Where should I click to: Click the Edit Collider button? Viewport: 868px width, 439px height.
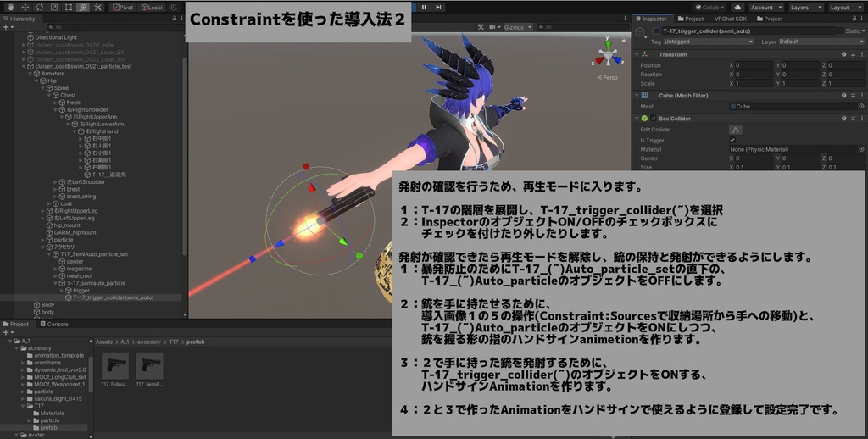pos(735,130)
